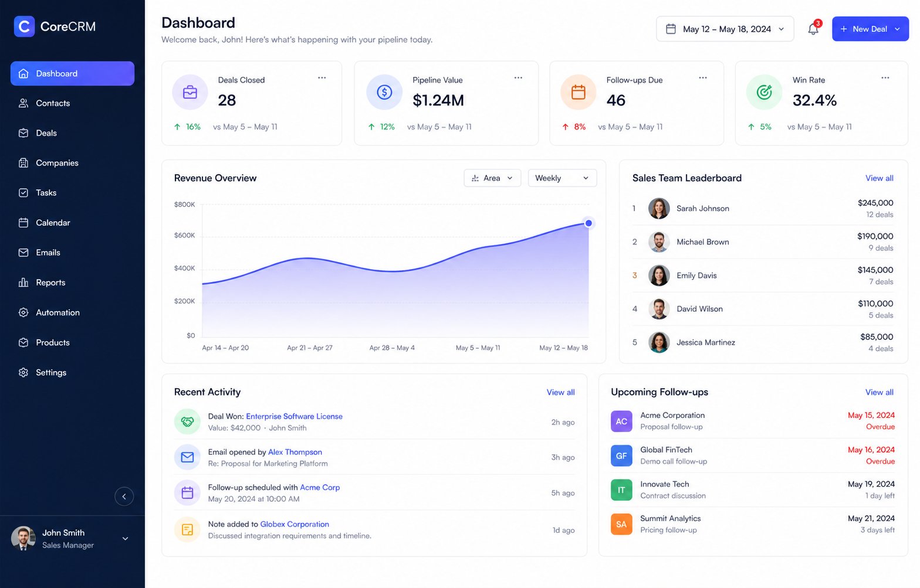The height and width of the screenshot is (588, 920).
Task: Open the Weekly period dropdown
Action: pyautogui.click(x=562, y=178)
